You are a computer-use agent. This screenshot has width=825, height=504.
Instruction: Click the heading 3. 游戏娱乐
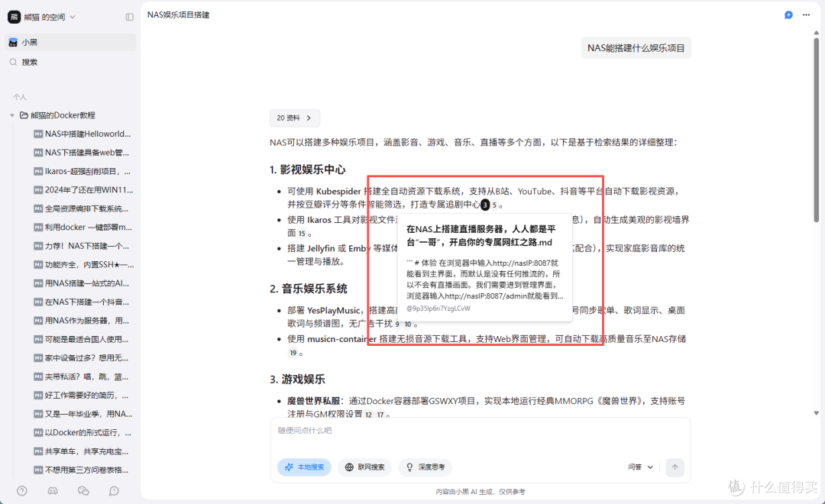(297, 380)
